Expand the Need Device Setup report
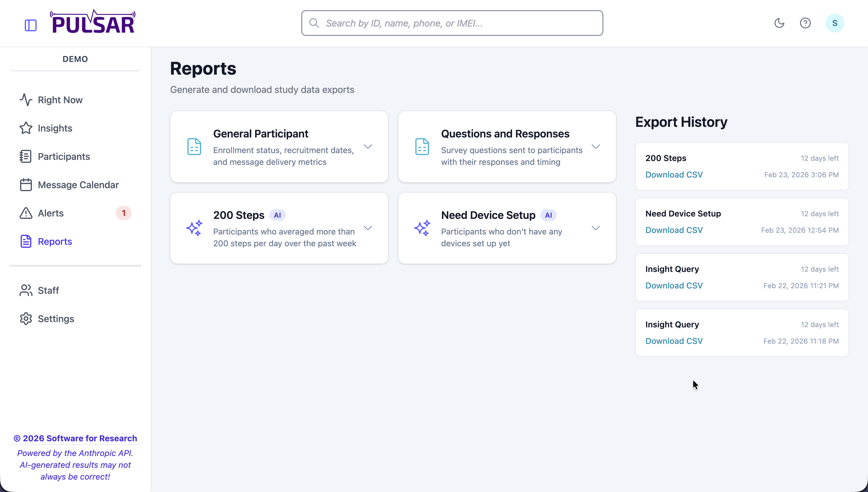The image size is (868, 492). point(596,228)
